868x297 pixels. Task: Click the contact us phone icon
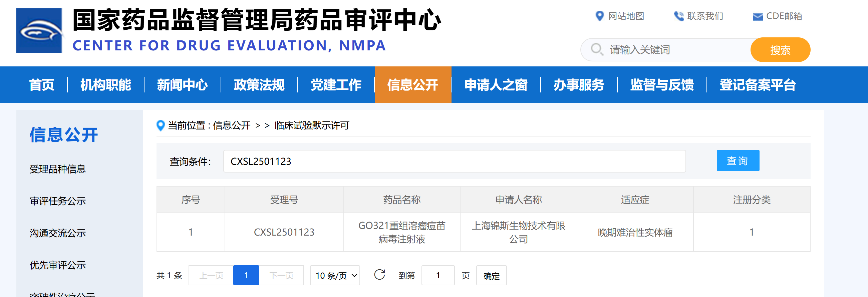point(678,16)
